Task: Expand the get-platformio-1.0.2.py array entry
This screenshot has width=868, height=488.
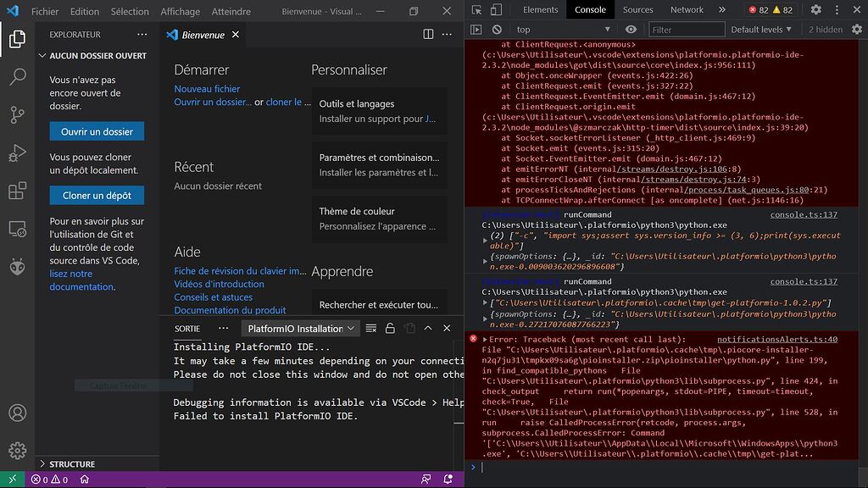Action: pyautogui.click(x=485, y=302)
